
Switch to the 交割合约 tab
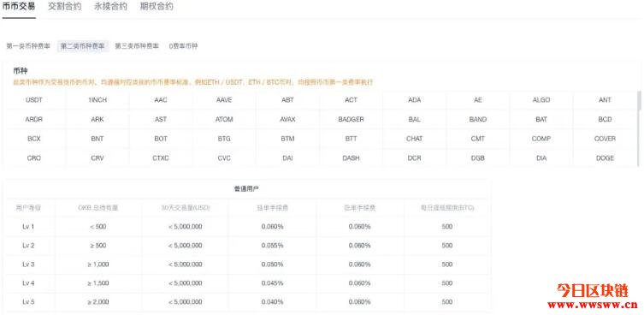pyautogui.click(x=64, y=7)
